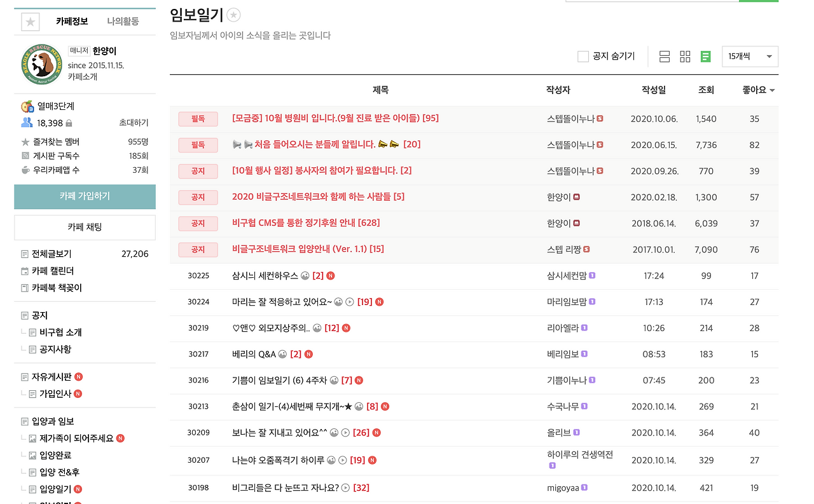Select the green card view icon
The image size is (814, 504).
click(705, 57)
